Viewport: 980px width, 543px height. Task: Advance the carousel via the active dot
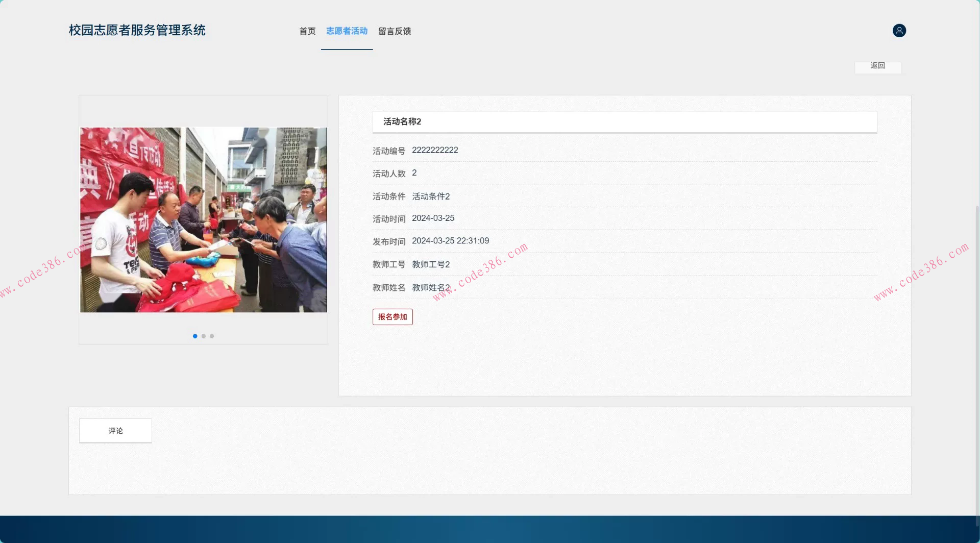tap(194, 336)
